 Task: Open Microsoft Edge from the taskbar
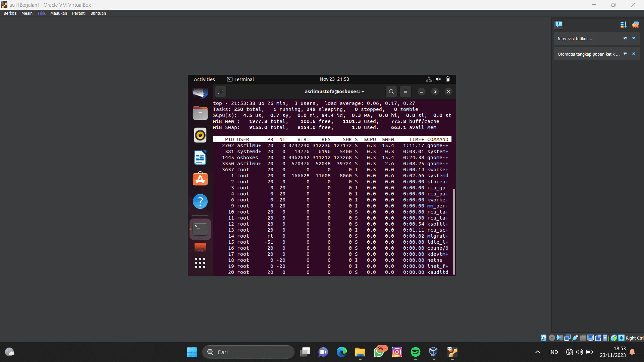342,352
